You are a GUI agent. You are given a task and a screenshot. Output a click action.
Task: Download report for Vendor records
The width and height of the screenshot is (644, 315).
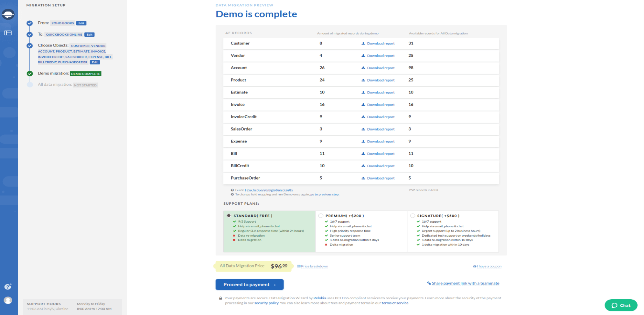tap(381, 56)
